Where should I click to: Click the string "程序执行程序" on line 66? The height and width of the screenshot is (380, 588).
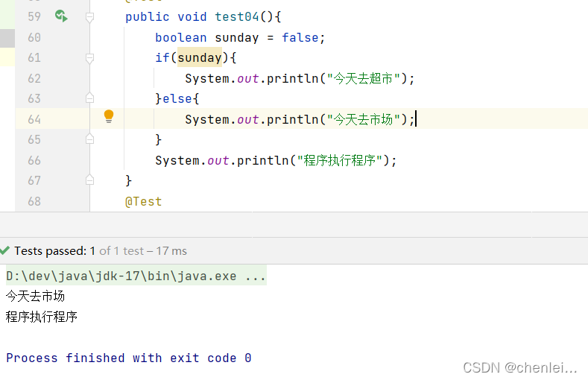coord(339,160)
